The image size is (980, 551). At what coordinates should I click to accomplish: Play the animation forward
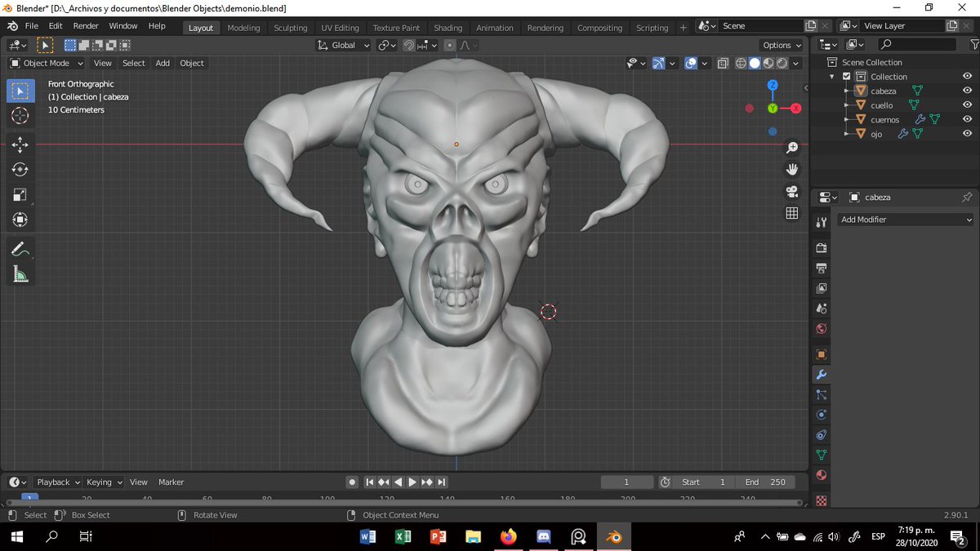coord(412,482)
